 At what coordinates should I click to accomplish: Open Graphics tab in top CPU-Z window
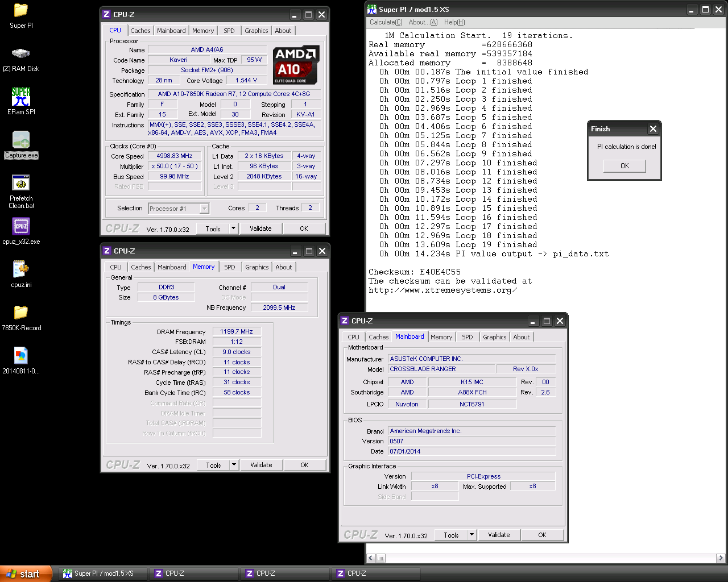[257, 31]
